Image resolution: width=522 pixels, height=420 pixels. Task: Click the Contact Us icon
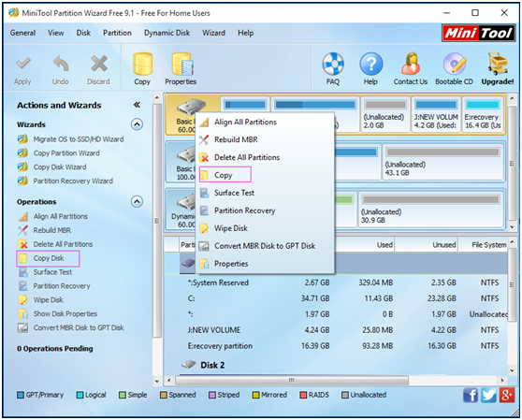[x=411, y=69]
